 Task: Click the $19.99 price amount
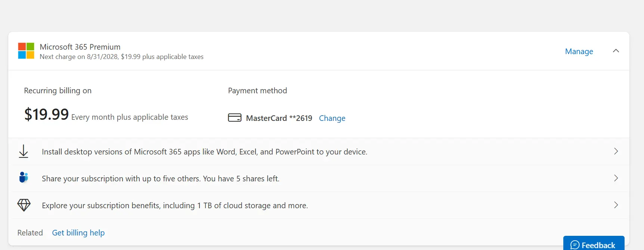(46, 114)
